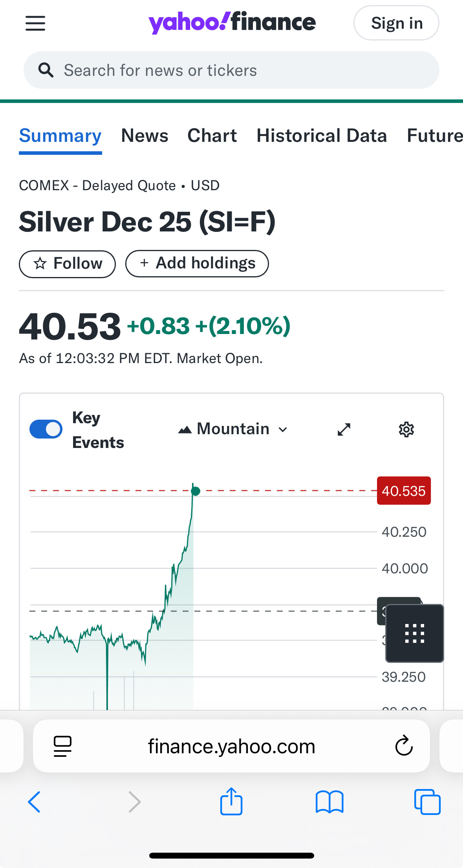Open the Mountain chart type dropdown

[233, 429]
